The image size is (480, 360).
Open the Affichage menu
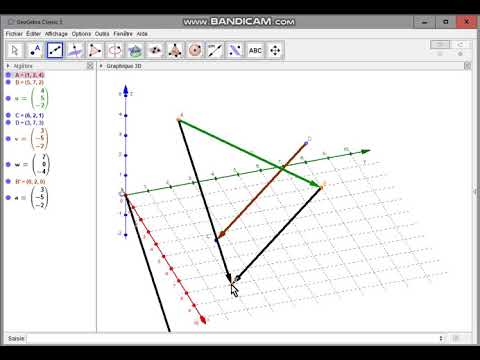coord(56,34)
